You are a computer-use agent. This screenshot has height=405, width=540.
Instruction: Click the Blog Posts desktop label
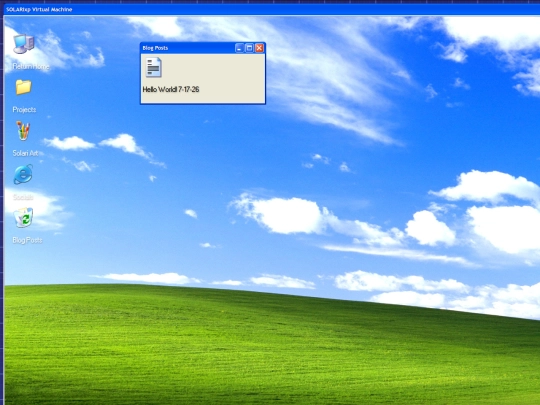click(x=27, y=240)
